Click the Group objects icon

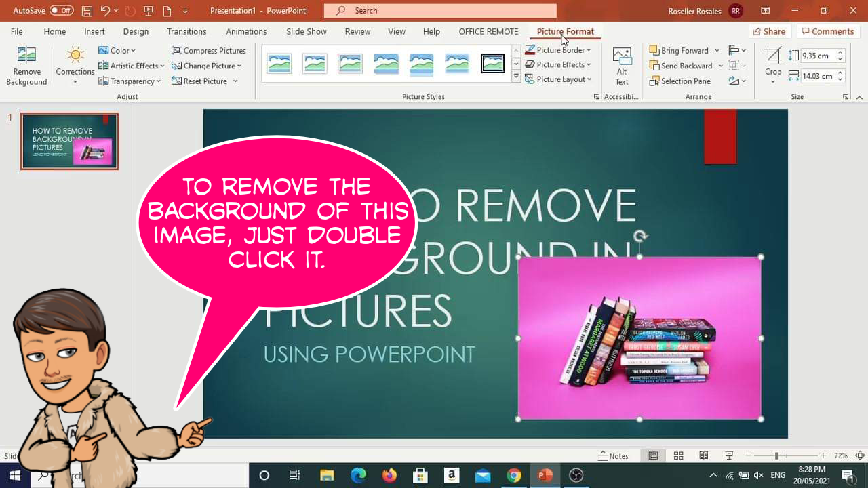pyautogui.click(x=737, y=66)
